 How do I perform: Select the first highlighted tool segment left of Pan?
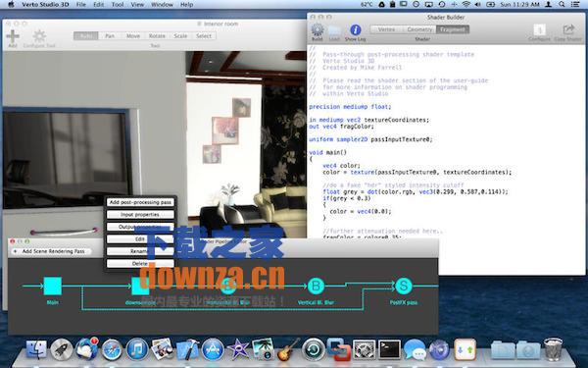coord(86,35)
